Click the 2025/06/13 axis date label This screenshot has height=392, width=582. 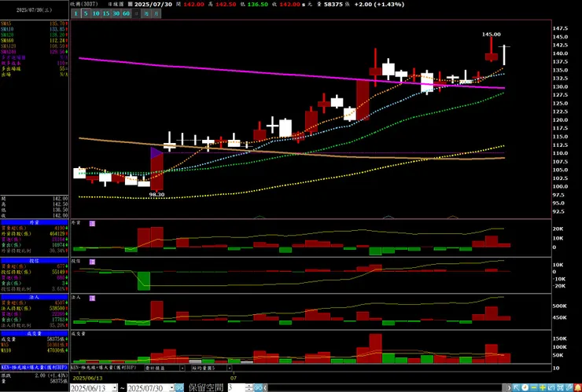pyautogui.click(x=87, y=379)
